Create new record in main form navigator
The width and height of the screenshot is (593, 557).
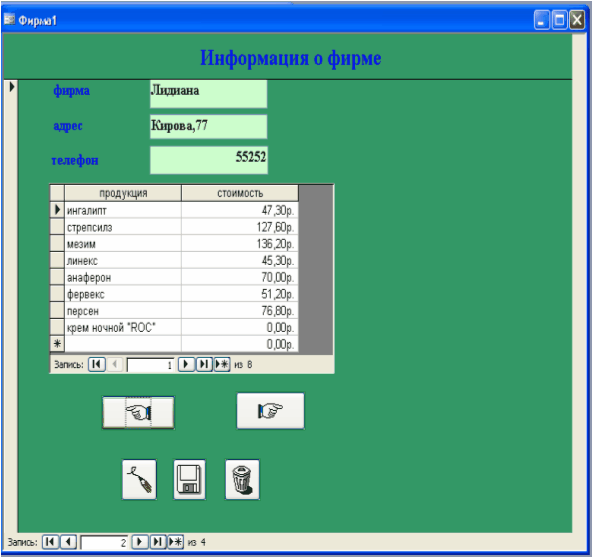[175, 542]
